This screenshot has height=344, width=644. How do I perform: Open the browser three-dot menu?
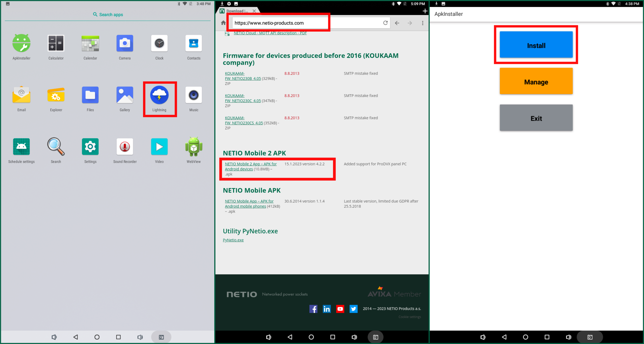(423, 23)
